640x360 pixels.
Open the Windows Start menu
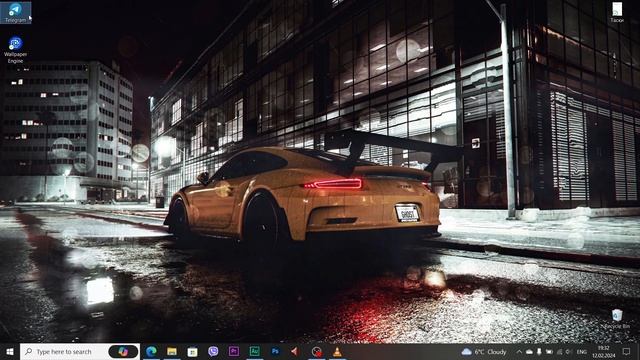[10, 351]
